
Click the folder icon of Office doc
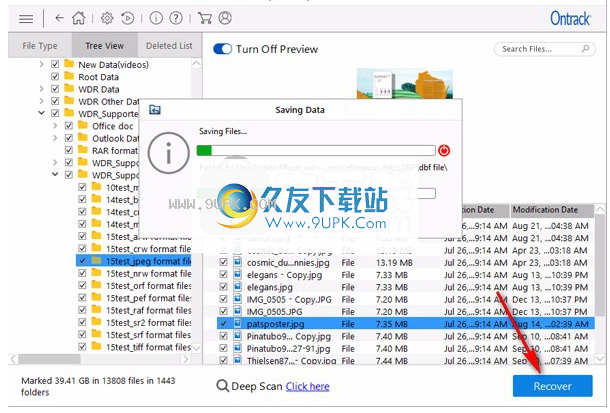tap(83, 125)
